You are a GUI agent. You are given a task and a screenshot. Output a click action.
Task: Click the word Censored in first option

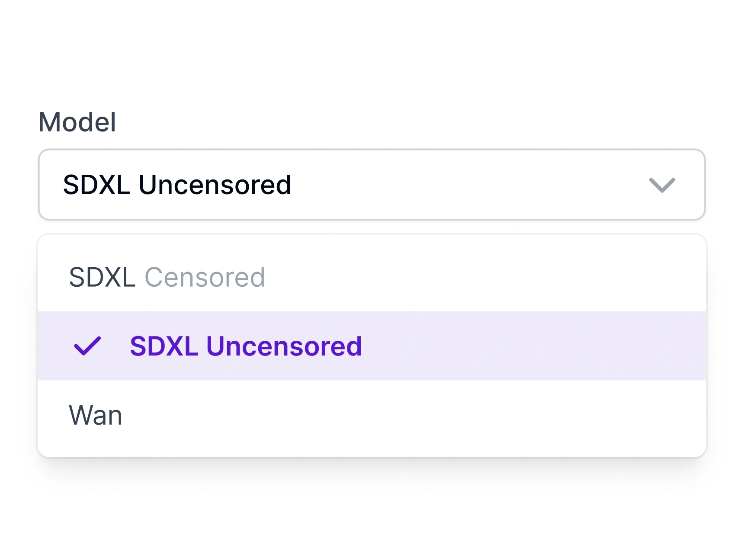coord(205,277)
